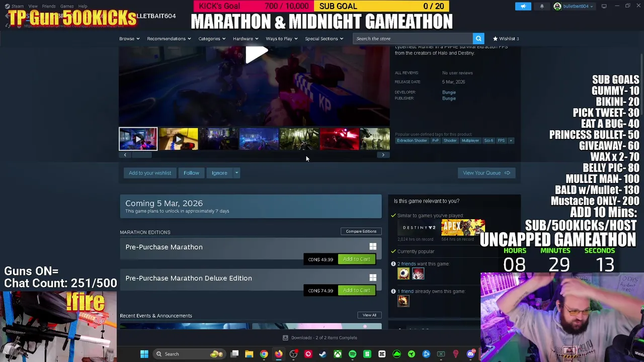Open the Apex Legends similar game banner

pyautogui.click(x=463, y=228)
